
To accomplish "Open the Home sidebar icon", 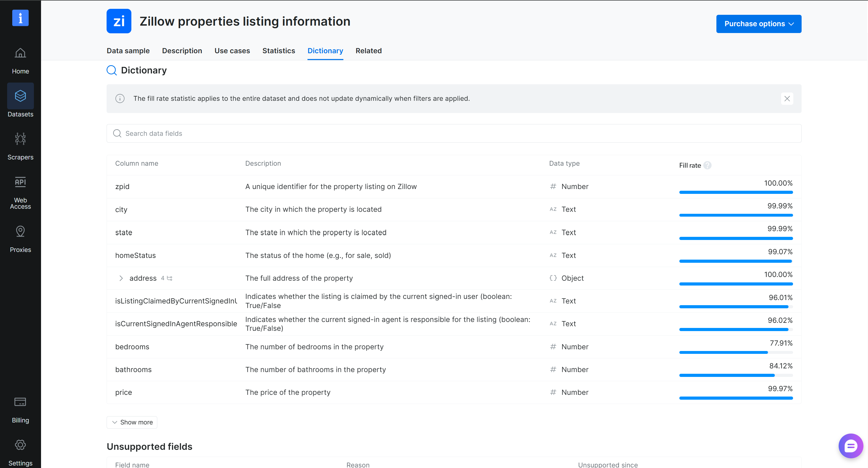I will click(20, 53).
